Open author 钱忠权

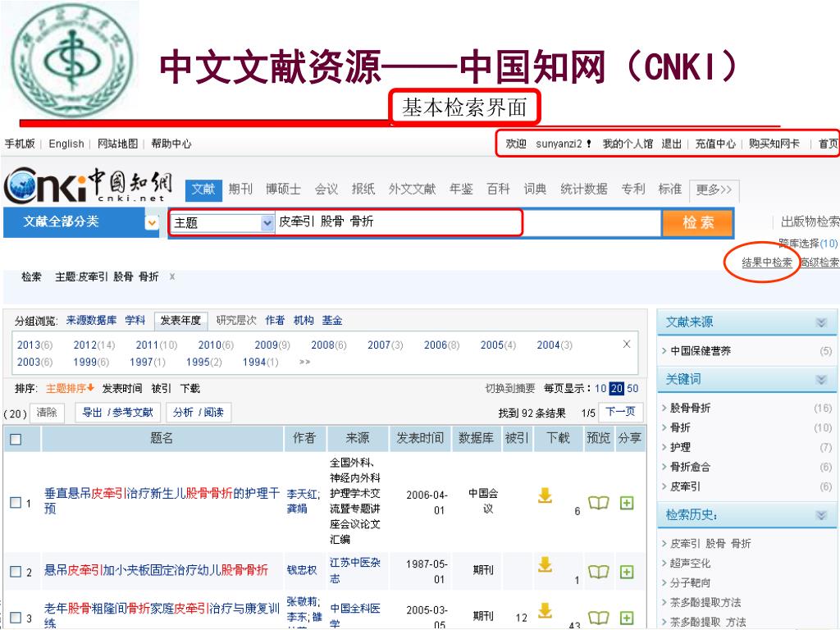(302, 570)
